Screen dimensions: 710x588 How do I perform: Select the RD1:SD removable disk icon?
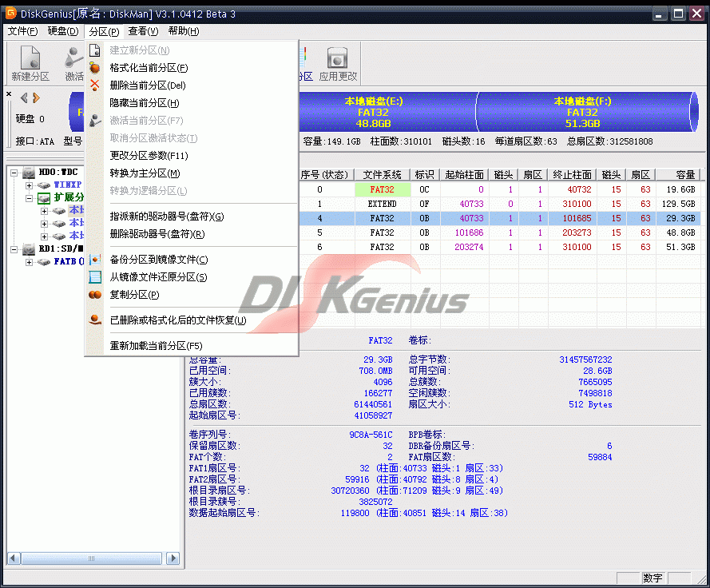(29, 248)
